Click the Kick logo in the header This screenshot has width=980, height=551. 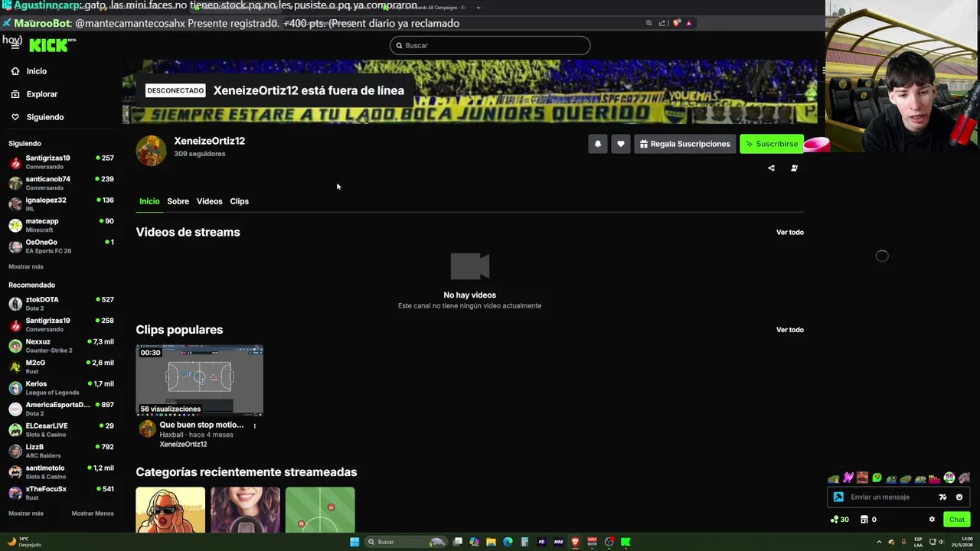[x=51, y=46]
